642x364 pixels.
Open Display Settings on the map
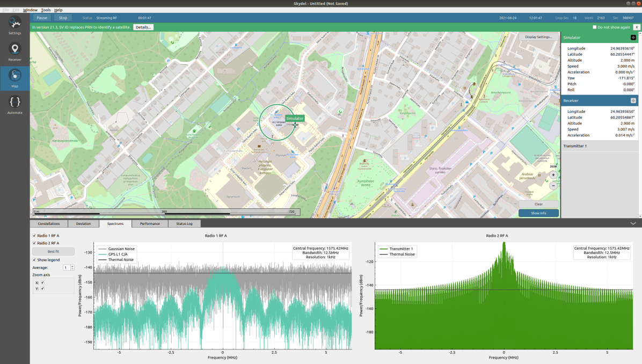[538, 37]
